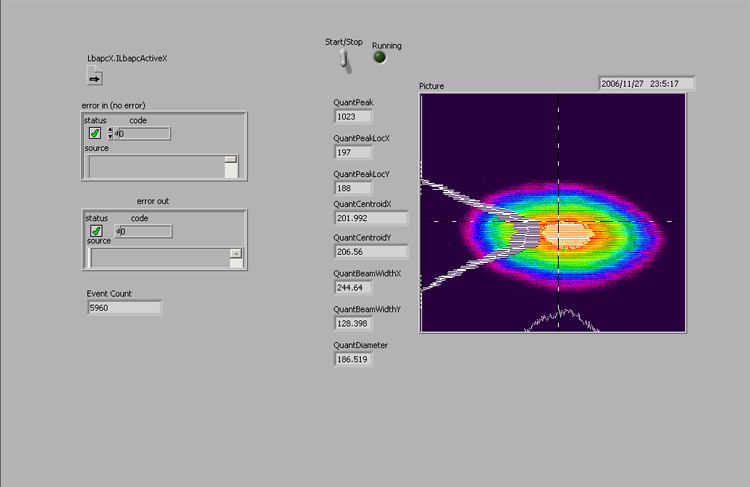750x487 pixels.
Task: Click the green Running LED indicator
Action: (380, 57)
